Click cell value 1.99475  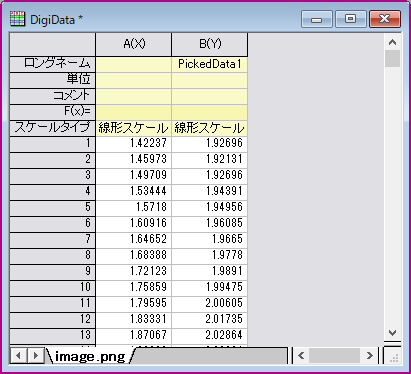[x=210, y=288]
